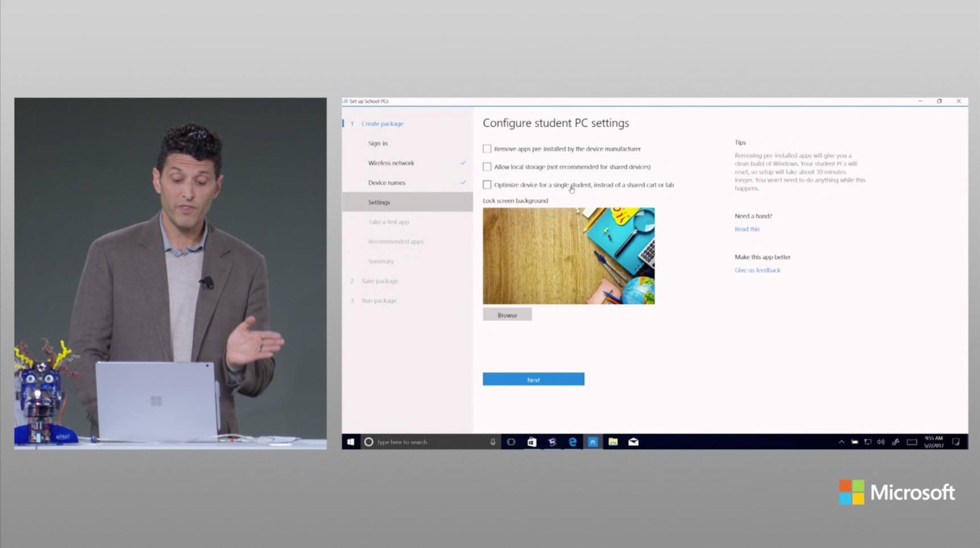980x548 pixels.
Task: Launch Microsoft Edge from the taskbar
Action: (x=572, y=442)
